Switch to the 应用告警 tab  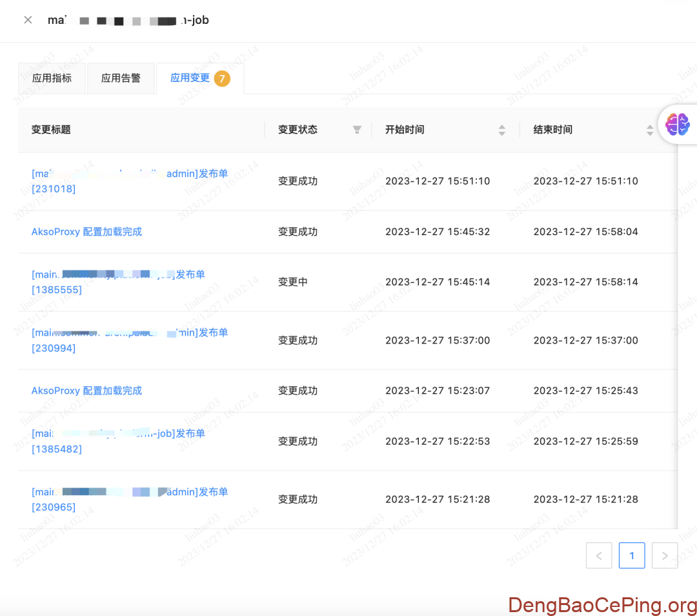121,77
